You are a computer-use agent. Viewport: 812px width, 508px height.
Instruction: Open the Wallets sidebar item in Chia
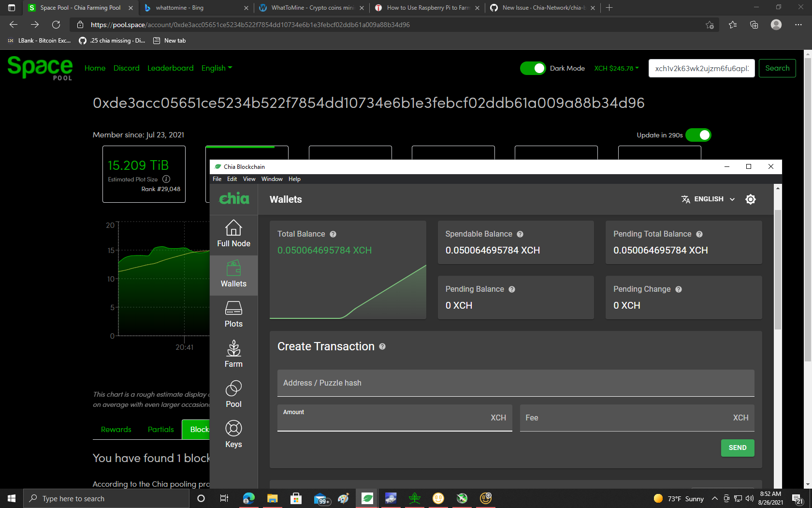(233, 275)
